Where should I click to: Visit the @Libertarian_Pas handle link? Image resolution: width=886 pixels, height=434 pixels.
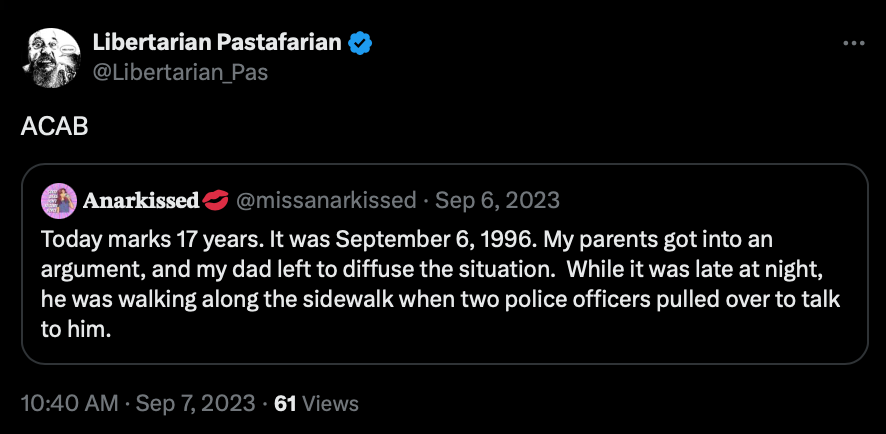pyautogui.click(x=180, y=71)
